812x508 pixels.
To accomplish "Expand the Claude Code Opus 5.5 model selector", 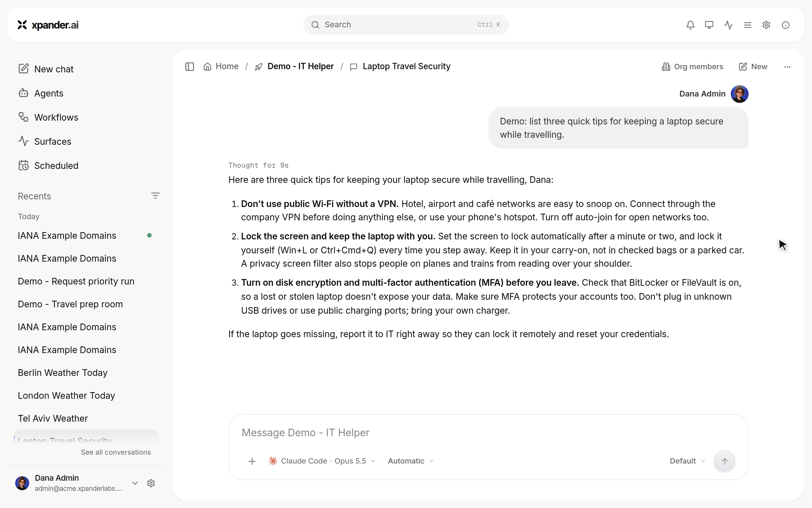I will (x=322, y=461).
